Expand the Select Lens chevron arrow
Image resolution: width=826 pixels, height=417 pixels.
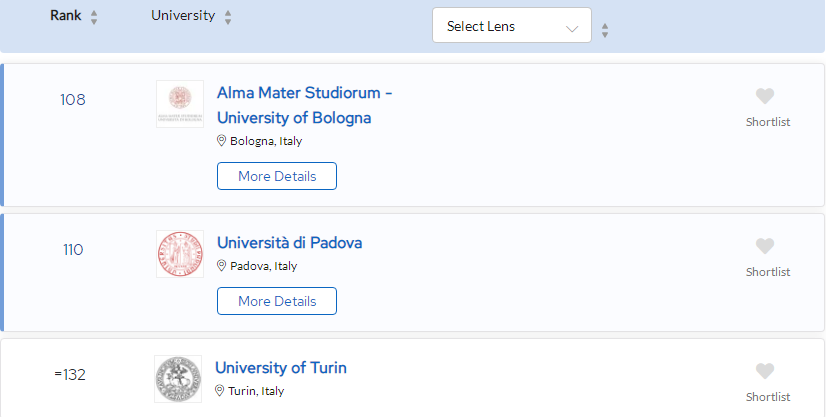pyautogui.click(x=572, y=28)
